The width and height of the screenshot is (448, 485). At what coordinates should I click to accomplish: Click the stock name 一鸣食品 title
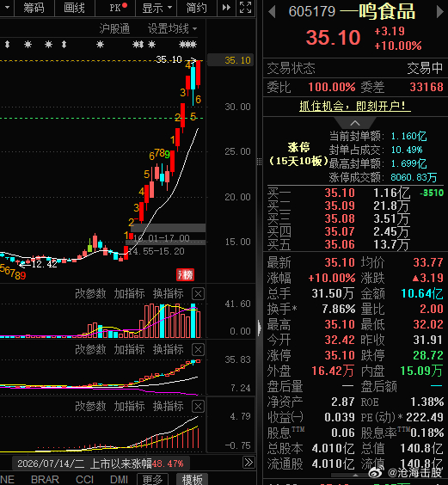pos(377,12)
